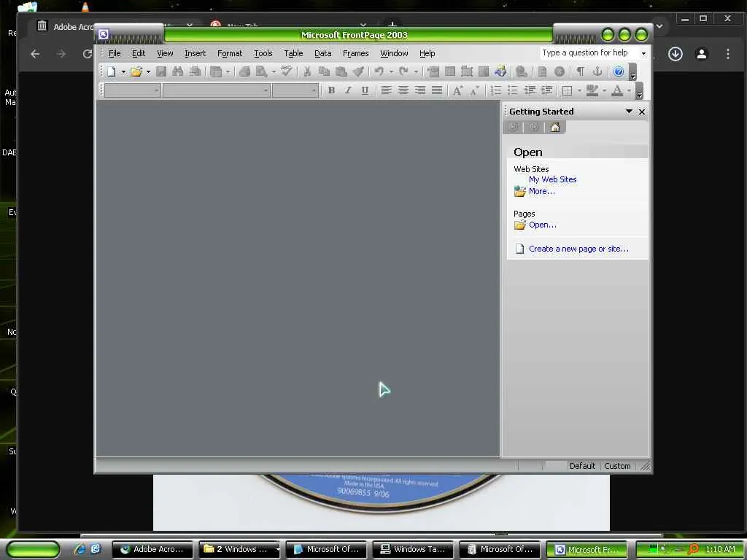Screen dimensions: 747x560
Task: Click the Windows Start button
Action: coord(33,549)
